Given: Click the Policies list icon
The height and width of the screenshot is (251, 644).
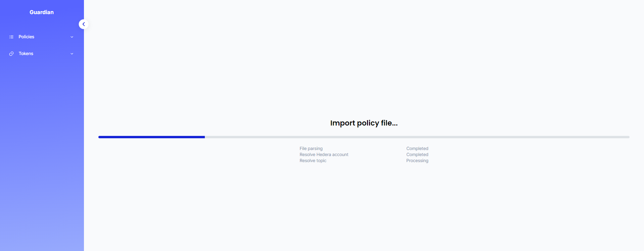Looking at the screenshot, I should pyautogui.click(x=11, y=37).
